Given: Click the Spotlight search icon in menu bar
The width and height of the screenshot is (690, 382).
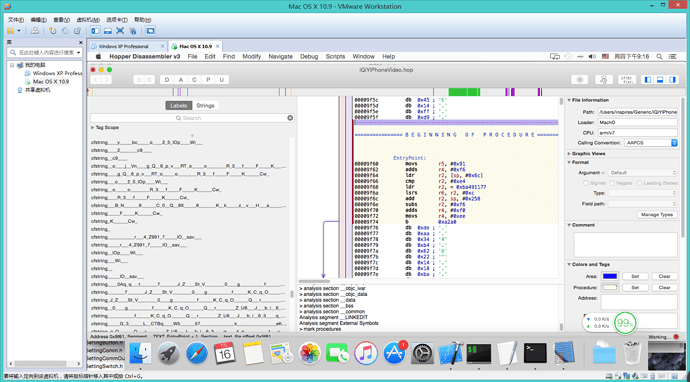Looking at the screenshot, I should tap(659, 56).
